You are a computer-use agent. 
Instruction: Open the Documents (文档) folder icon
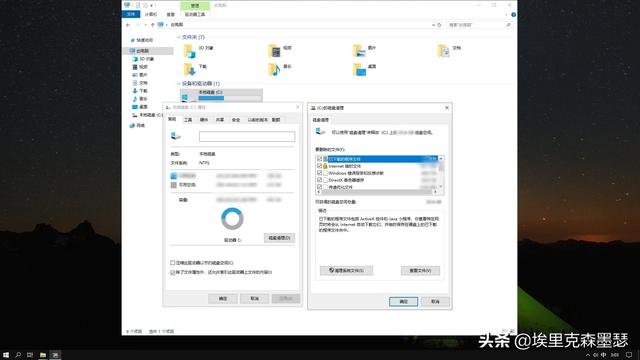(x=444, y=51)
